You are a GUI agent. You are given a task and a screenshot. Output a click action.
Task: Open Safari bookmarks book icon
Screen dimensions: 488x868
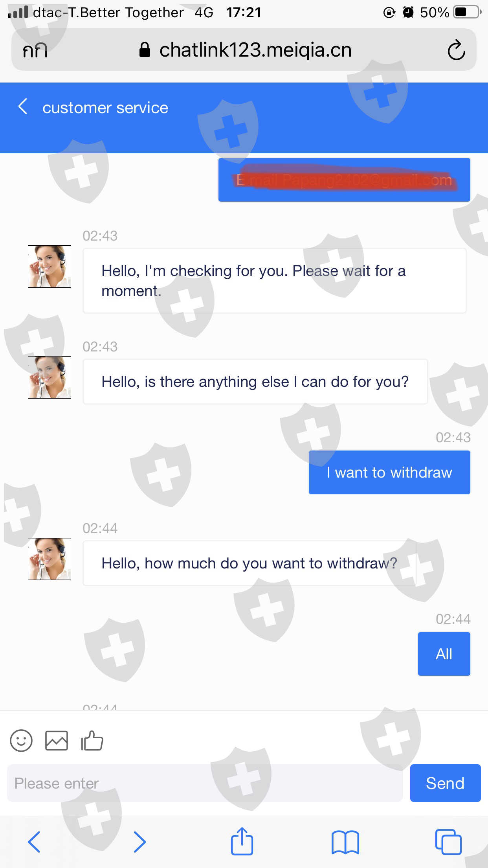pos(345,842)
